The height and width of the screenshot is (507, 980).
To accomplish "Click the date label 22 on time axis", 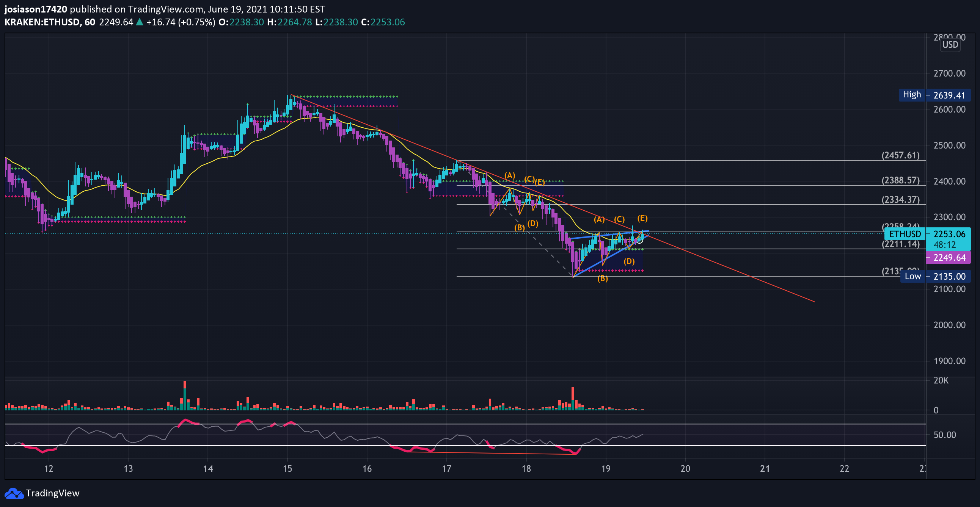I will coord(845,469).
